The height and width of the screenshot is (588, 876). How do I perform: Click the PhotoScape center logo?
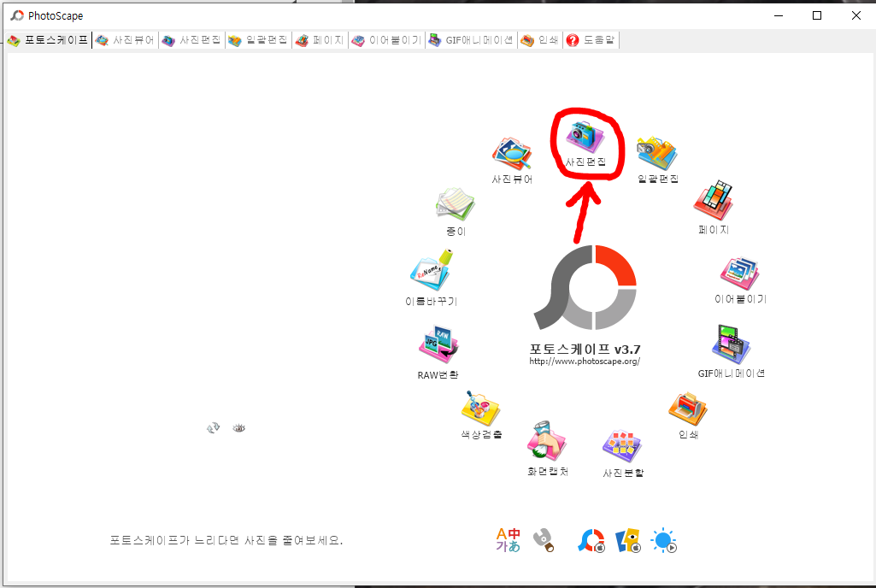click(585, 287)
